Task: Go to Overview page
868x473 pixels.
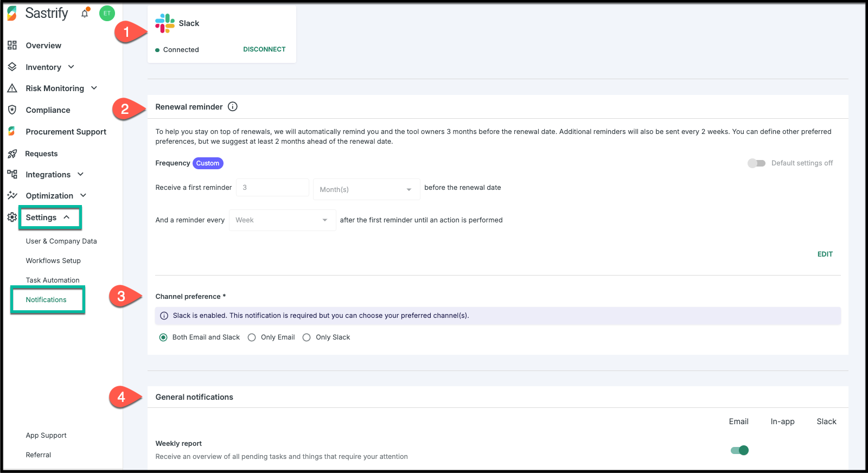Action: [43, 46]
